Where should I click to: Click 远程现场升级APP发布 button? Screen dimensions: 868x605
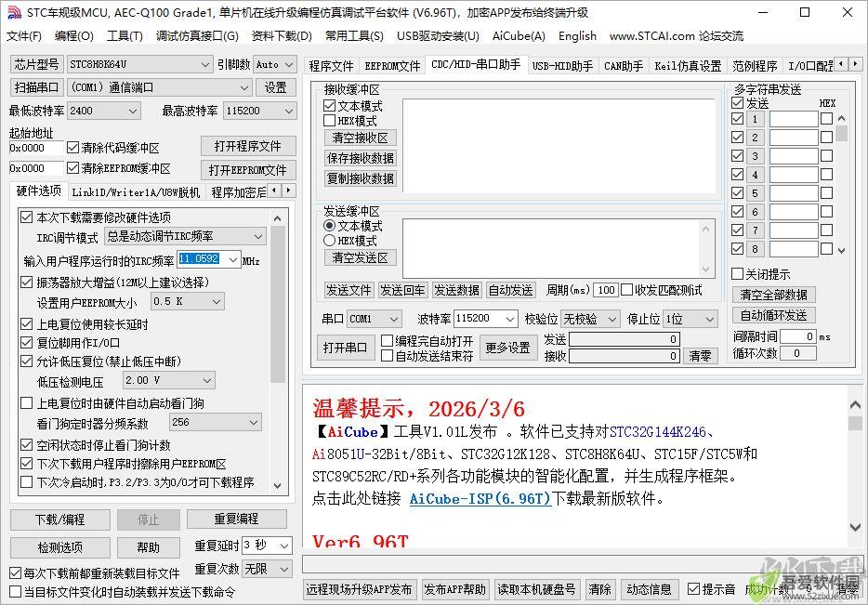click(360, 589)
